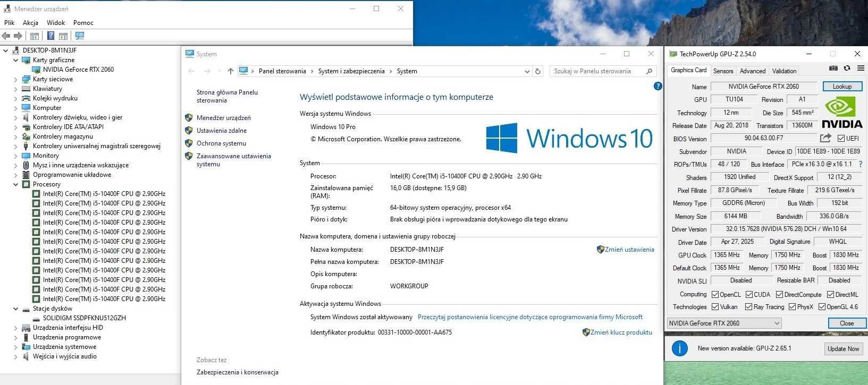This screenshot has height=385, width=868.
Task: Expand the Klawiatury node
Action: [16, 89]
